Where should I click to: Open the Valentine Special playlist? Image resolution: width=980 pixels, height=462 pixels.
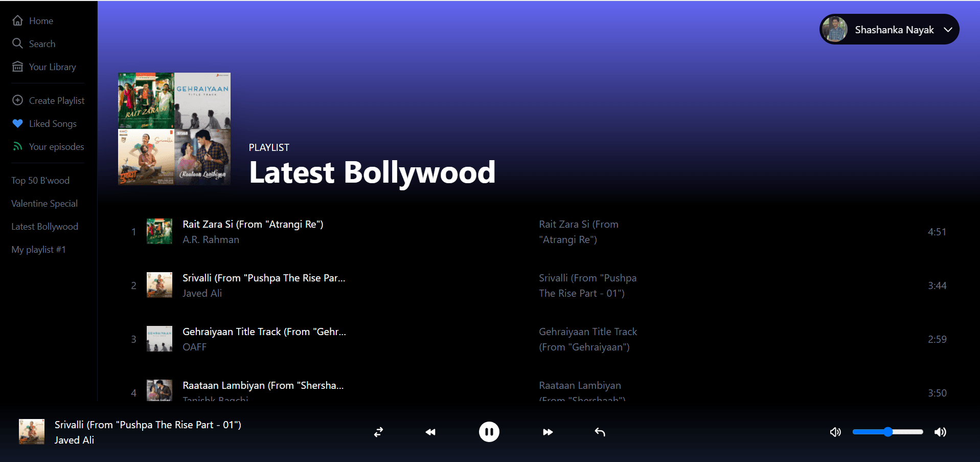(x=44, y=204)
